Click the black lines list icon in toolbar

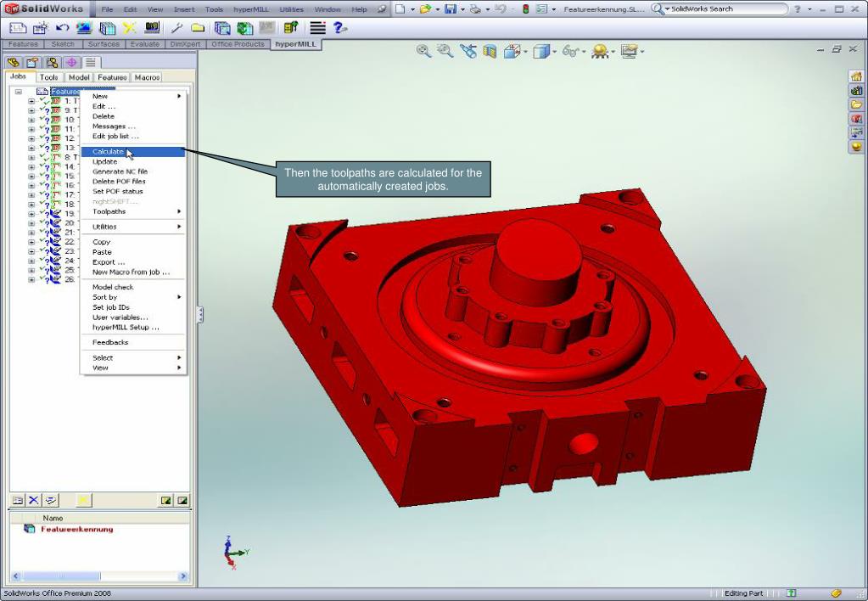click(x=317, y=28)
